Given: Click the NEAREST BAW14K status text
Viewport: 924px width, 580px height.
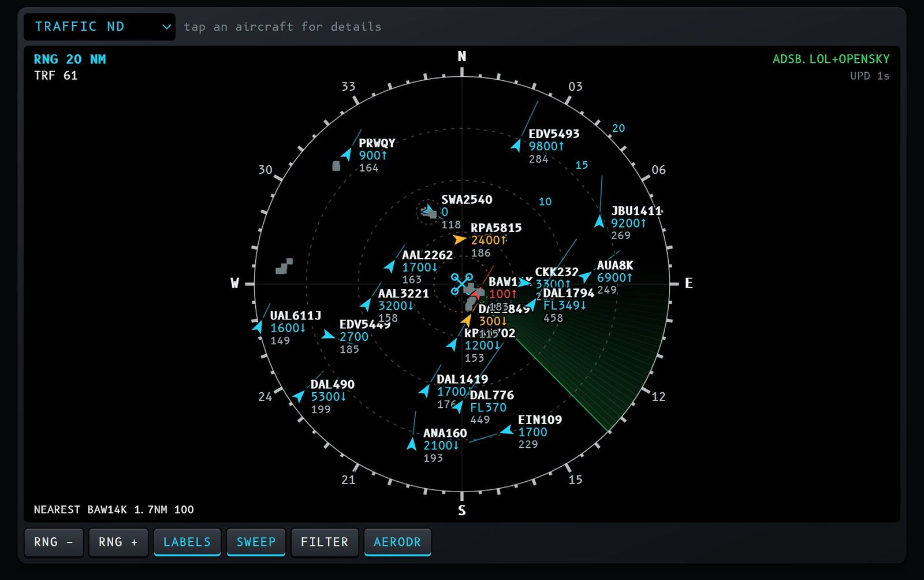Looking at the screenshot, I should (x=114, y=510).
